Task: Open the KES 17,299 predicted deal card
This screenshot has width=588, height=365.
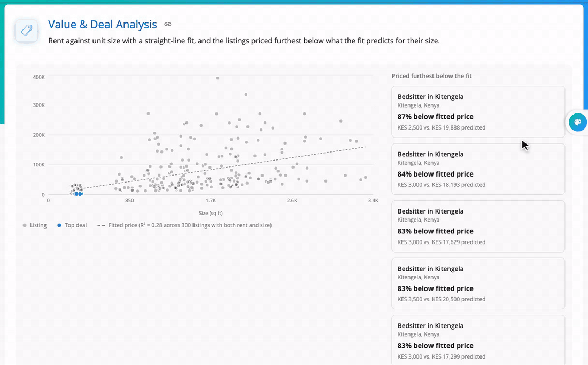Action: pos(478,340)
